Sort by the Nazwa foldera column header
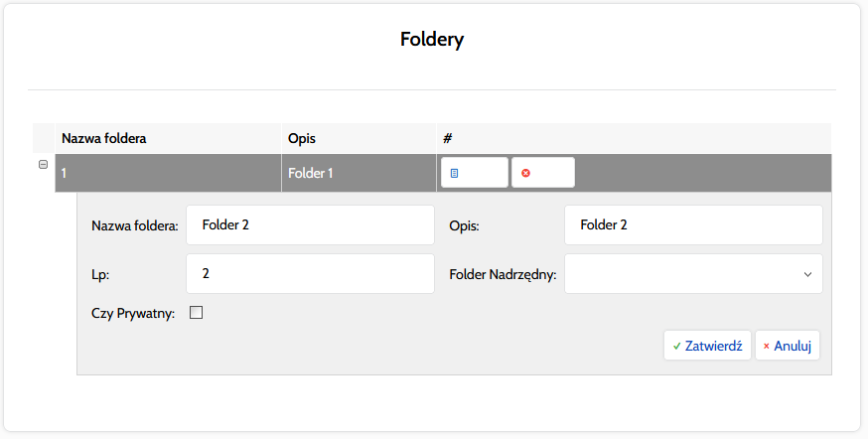The image size is (868, 439). tap(104, 138)
